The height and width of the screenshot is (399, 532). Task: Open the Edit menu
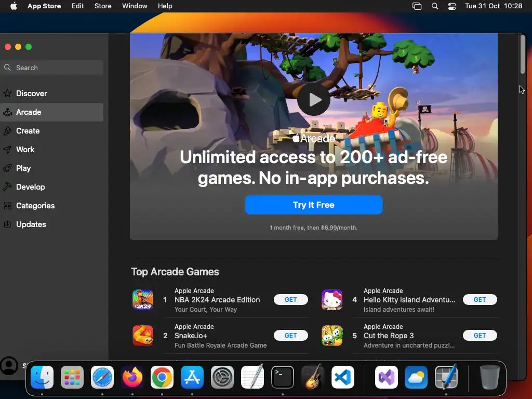[78, 6]
